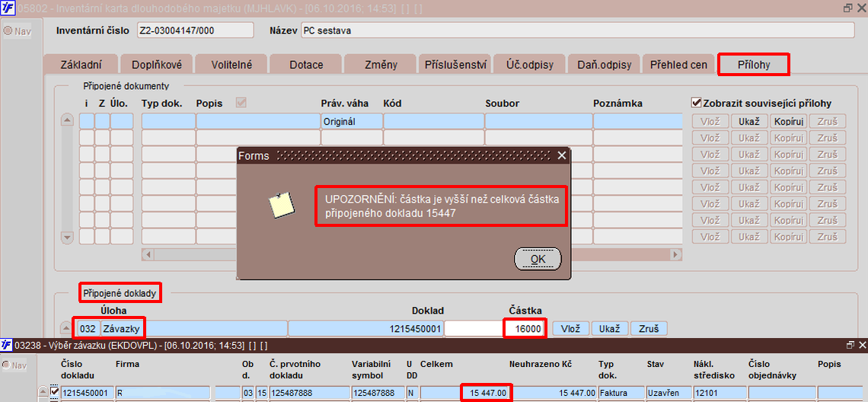Screen dimensions: 868x402
Task: Close the Forms warning dialog
Action: coord(561,155)
